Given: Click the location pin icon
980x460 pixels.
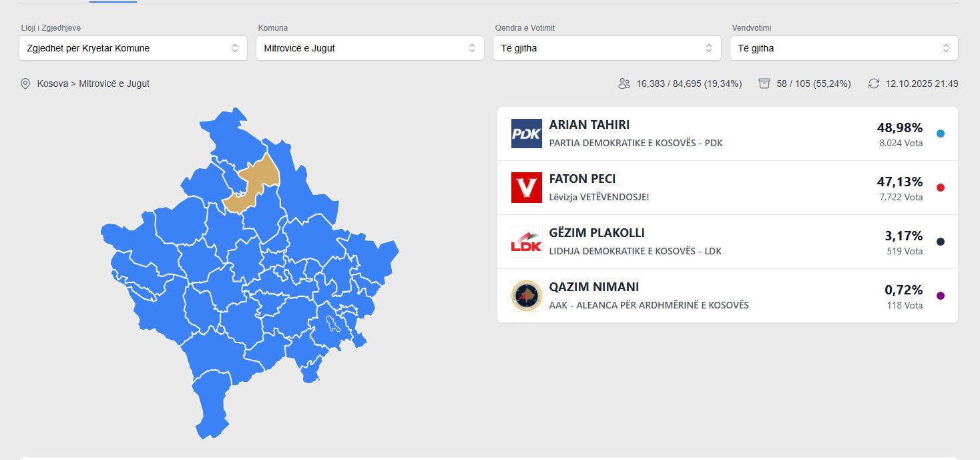Looking at the screenshot, I should coord(25,84).
